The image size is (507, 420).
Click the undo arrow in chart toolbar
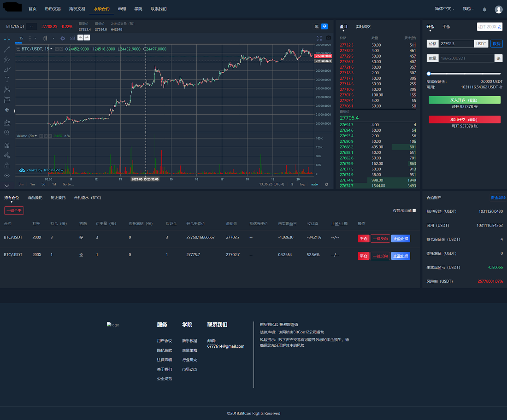click(x=81, y=38)
